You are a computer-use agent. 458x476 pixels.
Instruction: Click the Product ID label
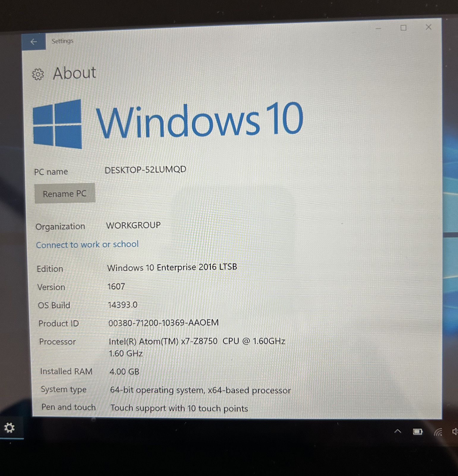[x=59, y=323]
